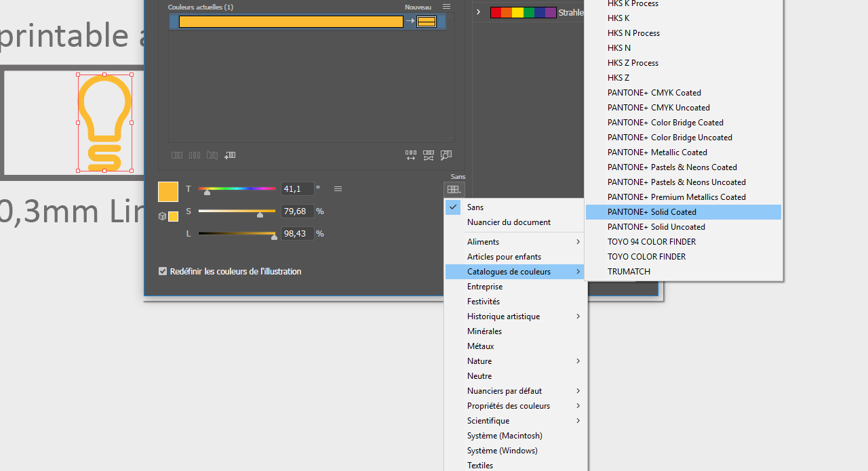This screenshot has width=868, height=471.
Task: Click the T value field showing 41,1
Action: click(298, 189)
